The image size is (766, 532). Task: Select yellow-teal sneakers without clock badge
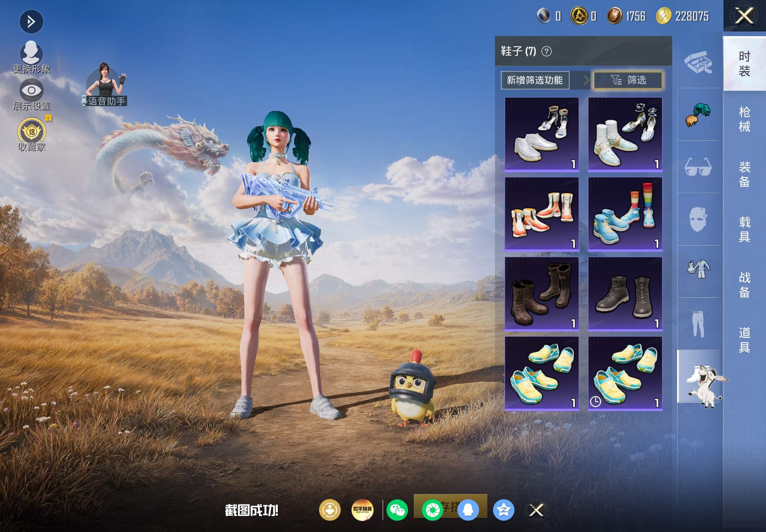coord(542,373)
